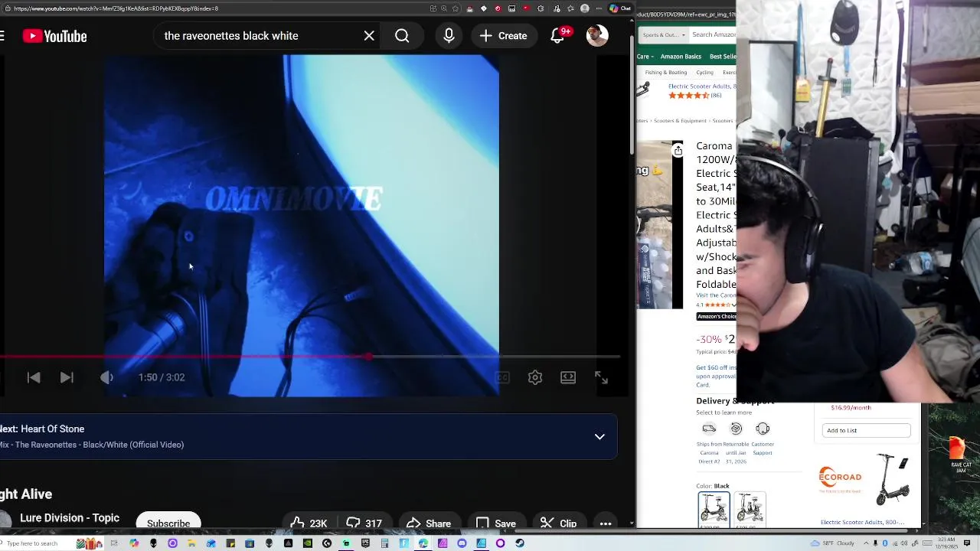Open the player settings gear
This screenshot has width=980, height=551.
535,377
